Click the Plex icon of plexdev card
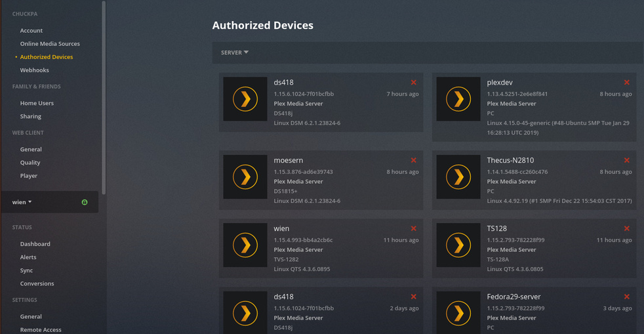The height and width of the screenshot is (334, 644). (x=458, y=99)
